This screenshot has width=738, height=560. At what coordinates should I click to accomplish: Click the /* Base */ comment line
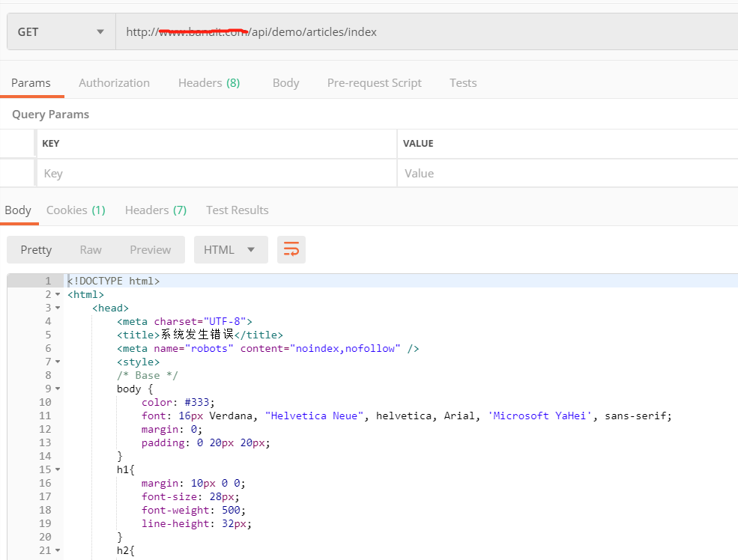[x=148, y=375]
